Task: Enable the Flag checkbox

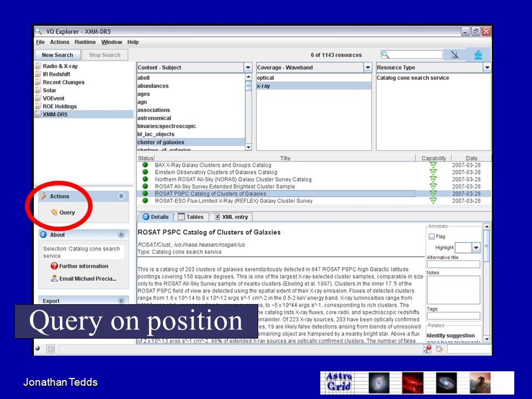Action: 432,237
